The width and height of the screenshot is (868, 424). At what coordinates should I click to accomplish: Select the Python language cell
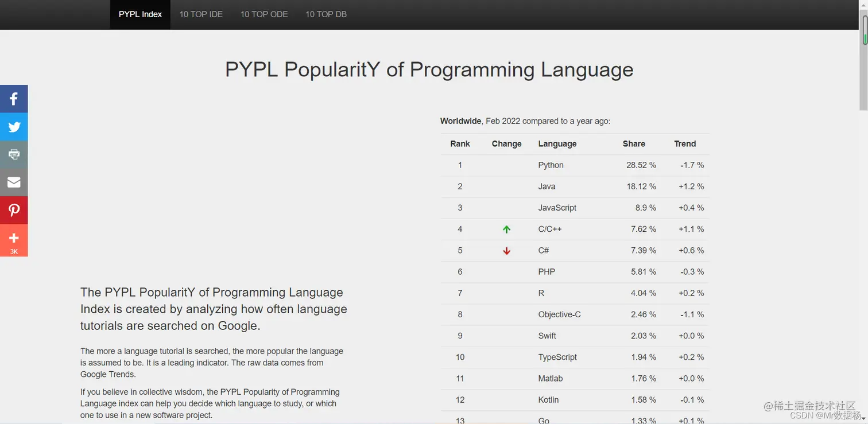(551, 165)
